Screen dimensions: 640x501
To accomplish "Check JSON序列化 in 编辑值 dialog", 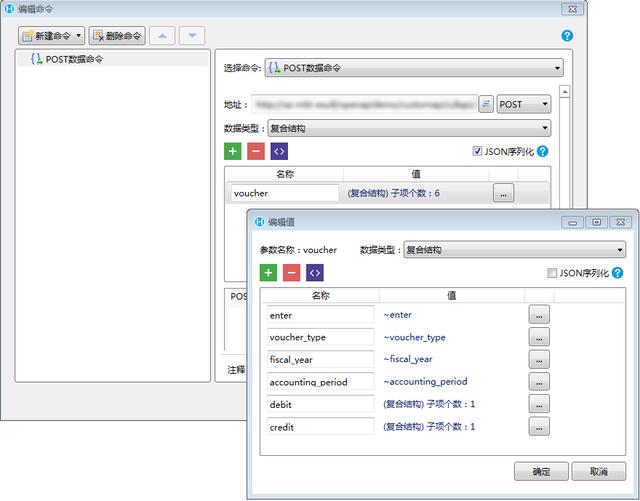I will (x=552, y=273).
